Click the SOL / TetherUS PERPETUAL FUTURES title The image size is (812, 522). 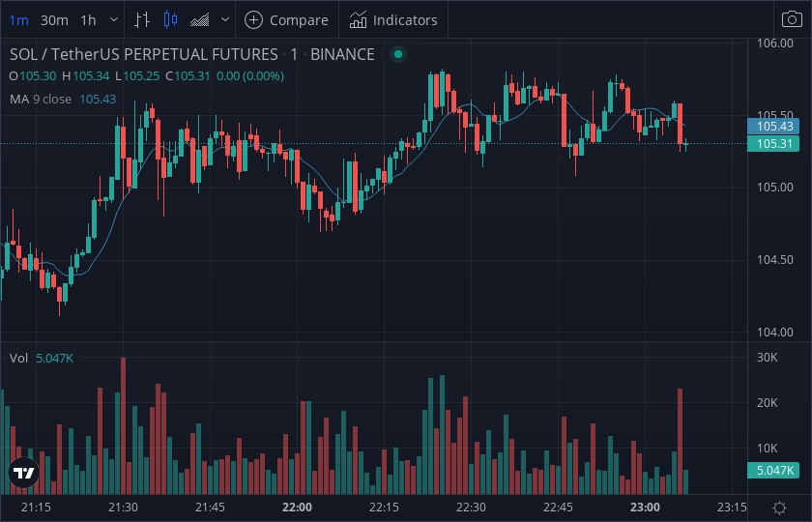tap(144, 54)
